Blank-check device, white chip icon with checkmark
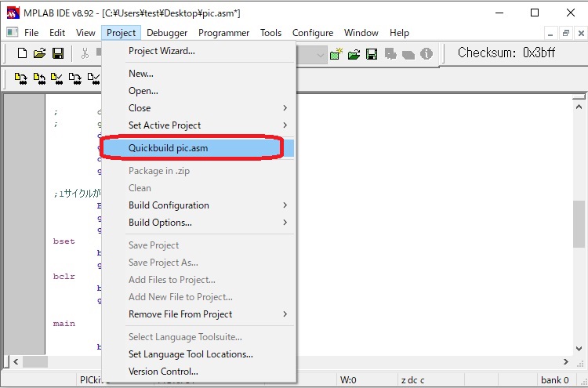588x388 pixels. click(93, 78)
